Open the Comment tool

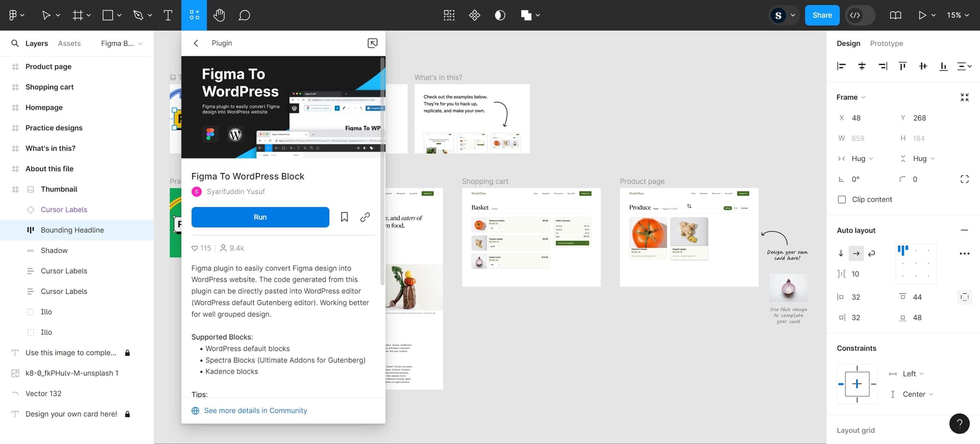[244, 15]
